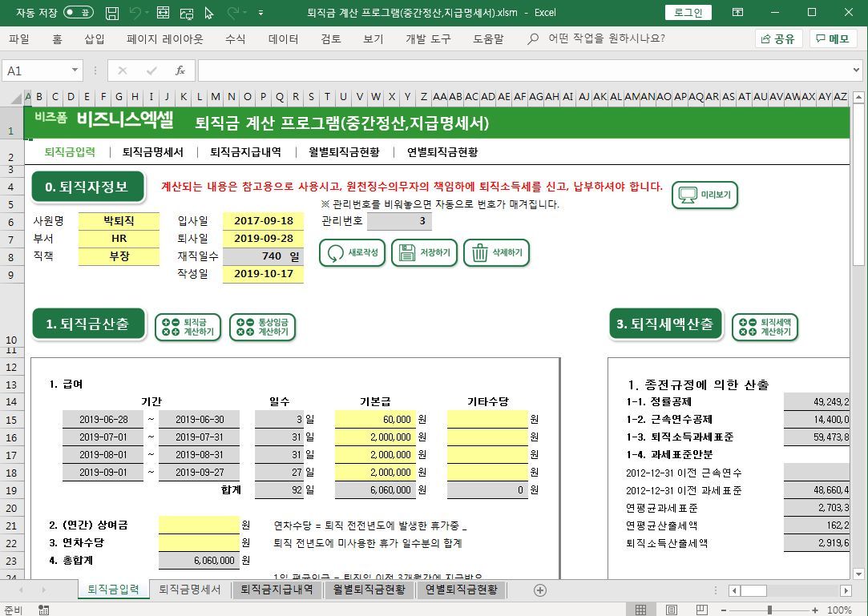868x616 pixels.
Task: Click the Select All corner triangle
Action: [x=17, y=99]
